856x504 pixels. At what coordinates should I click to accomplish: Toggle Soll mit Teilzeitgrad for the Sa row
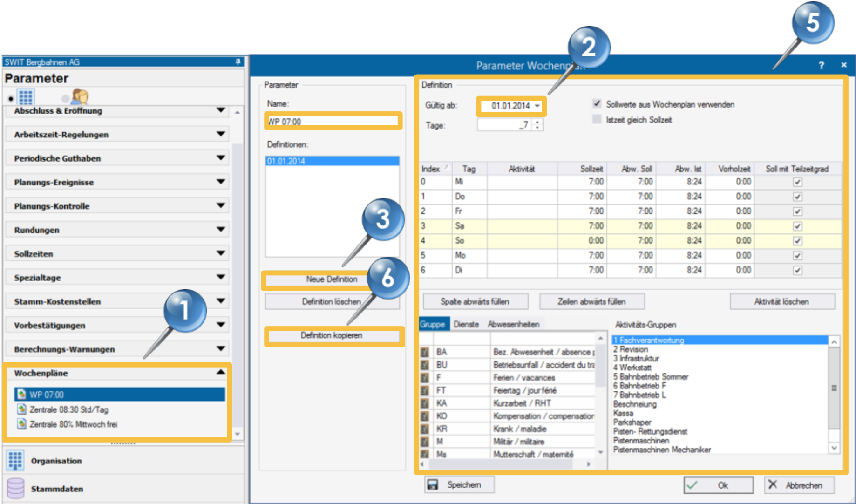point(797,226)
